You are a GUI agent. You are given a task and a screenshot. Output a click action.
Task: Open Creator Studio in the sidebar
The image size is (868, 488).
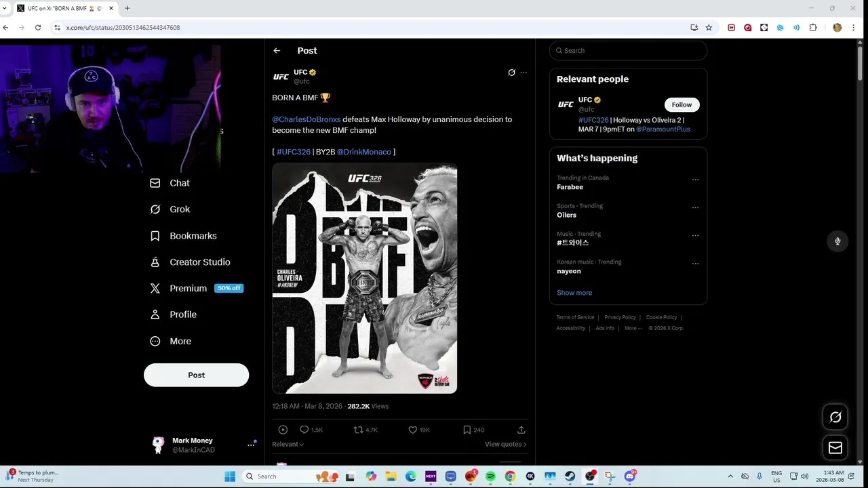190,262
